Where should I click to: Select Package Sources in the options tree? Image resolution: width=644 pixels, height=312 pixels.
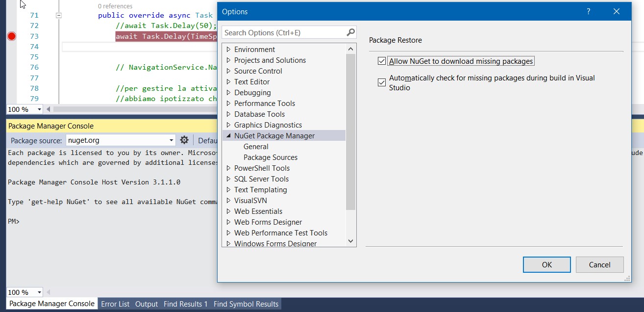tap(271, 157)
